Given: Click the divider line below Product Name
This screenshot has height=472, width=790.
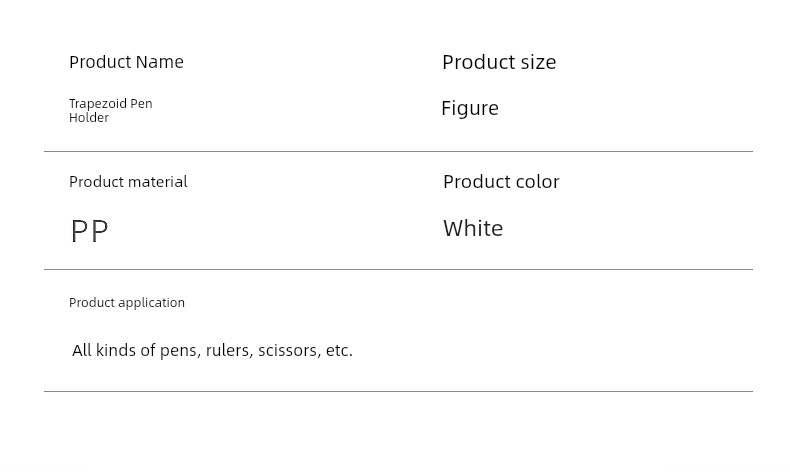Looking at the screenshot, I should coord(398,151).
